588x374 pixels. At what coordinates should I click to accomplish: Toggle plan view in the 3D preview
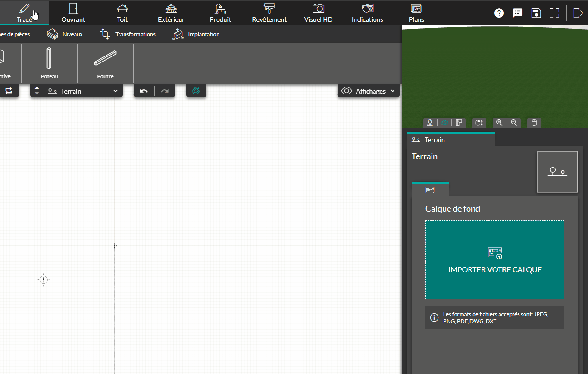(x=459, y=122)
